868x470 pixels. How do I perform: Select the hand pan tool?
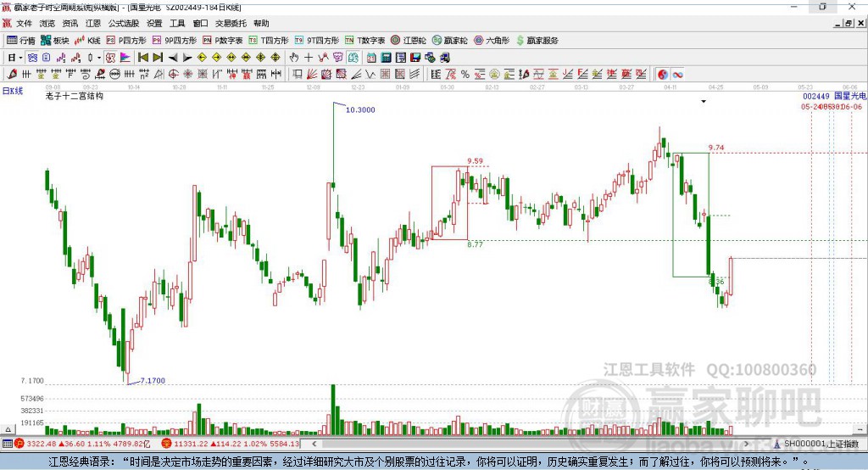tap(294, 57)
